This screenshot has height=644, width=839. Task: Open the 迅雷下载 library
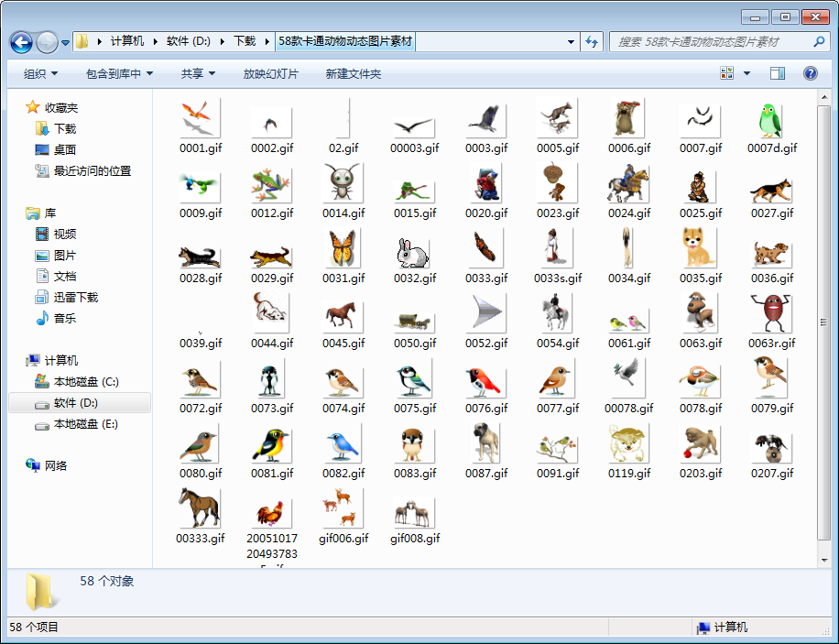tap(75, 298)
